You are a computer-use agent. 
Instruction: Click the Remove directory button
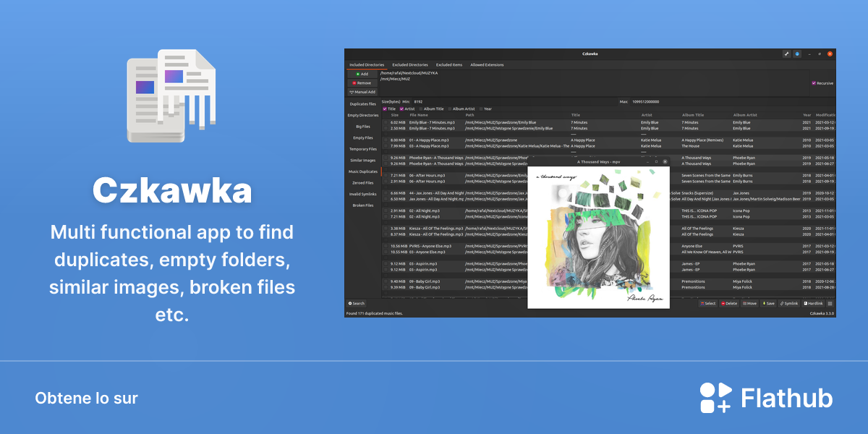[x=362, y=83]
